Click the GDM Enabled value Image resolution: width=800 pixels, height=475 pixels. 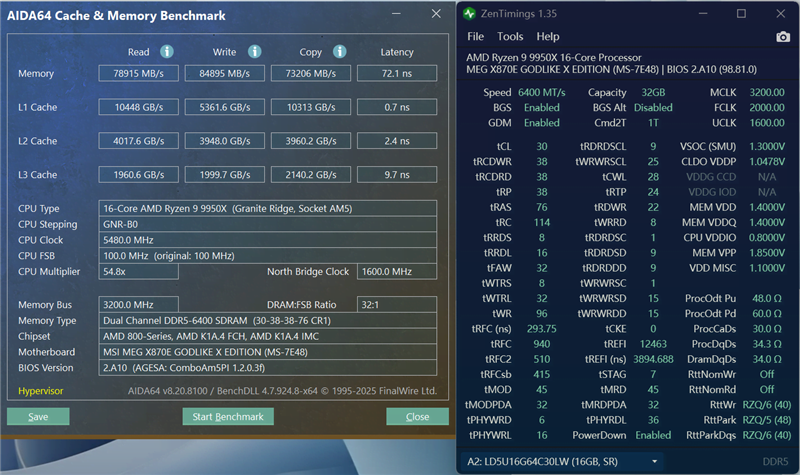[542, 123]
